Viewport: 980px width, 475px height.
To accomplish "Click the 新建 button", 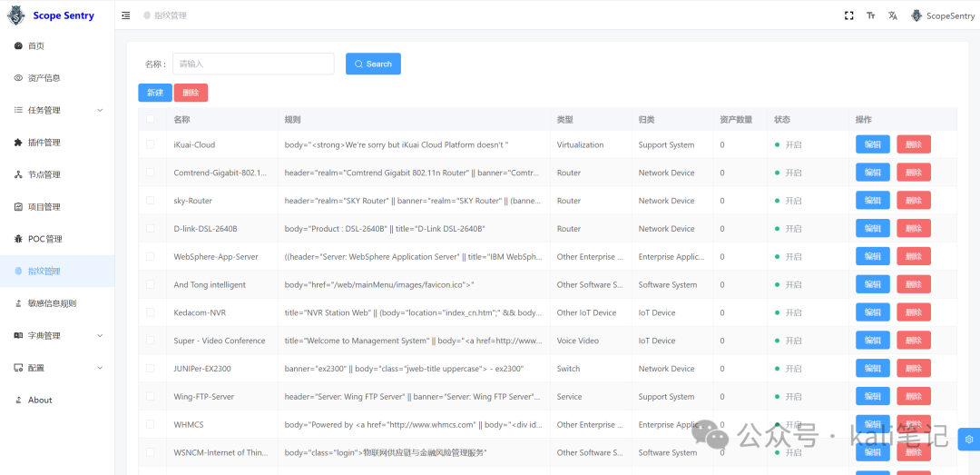I will (155, 93).
